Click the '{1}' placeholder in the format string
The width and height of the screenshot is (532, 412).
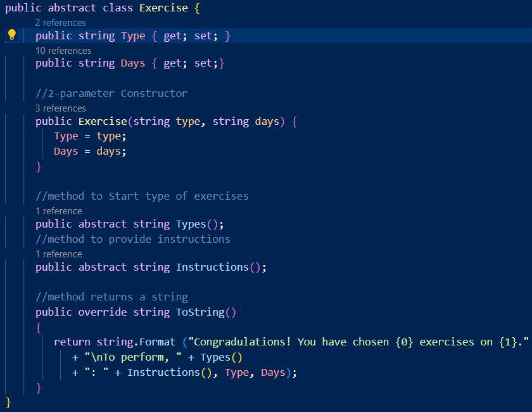508,342
